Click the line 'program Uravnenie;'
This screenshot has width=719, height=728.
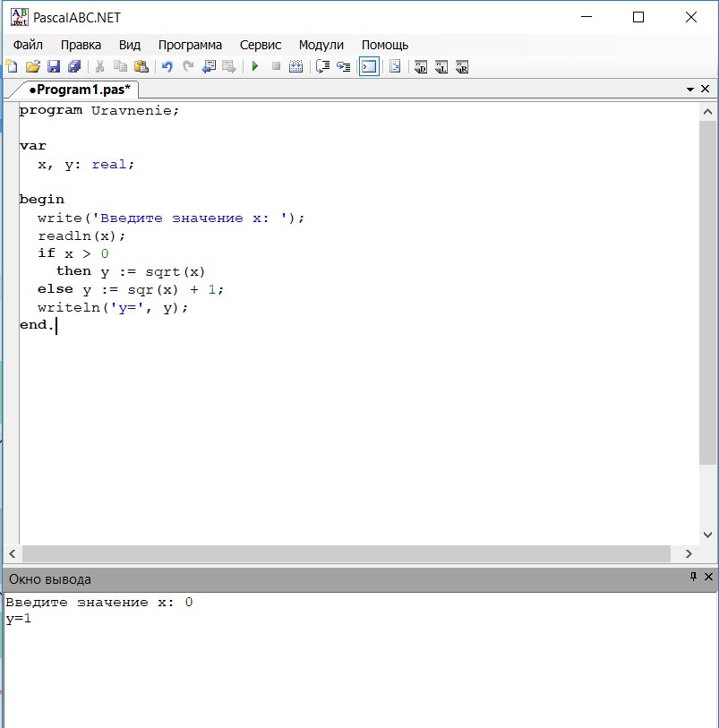(x=99, y=110)
